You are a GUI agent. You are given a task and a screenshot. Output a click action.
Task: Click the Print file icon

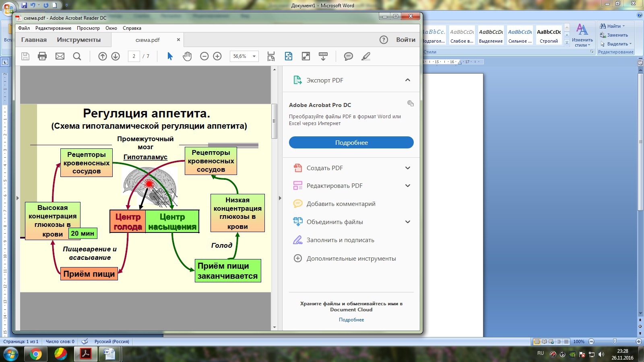(42, 56)
